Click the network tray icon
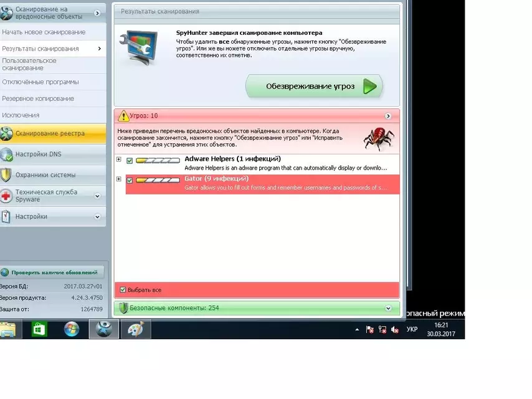 coord(382,329)
